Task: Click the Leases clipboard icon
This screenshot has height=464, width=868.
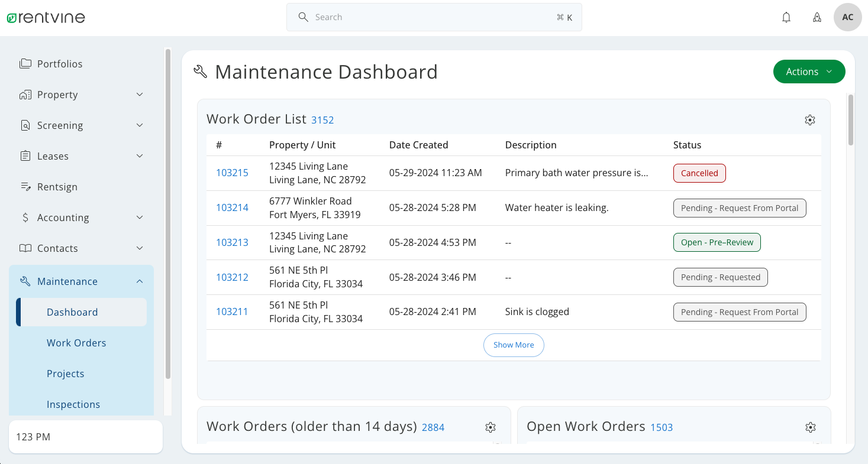Action: [x=25, y=155]
